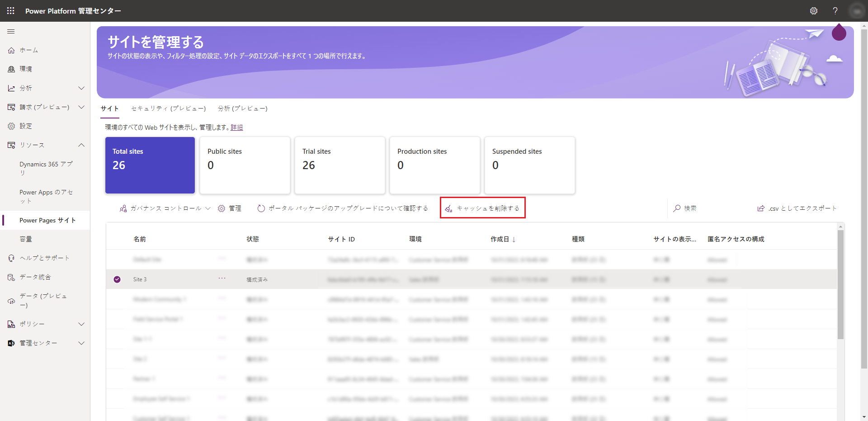868x421 pixels.
Task: Switch to 分析 (プレビュー) tab
Action: coord(243,109)
